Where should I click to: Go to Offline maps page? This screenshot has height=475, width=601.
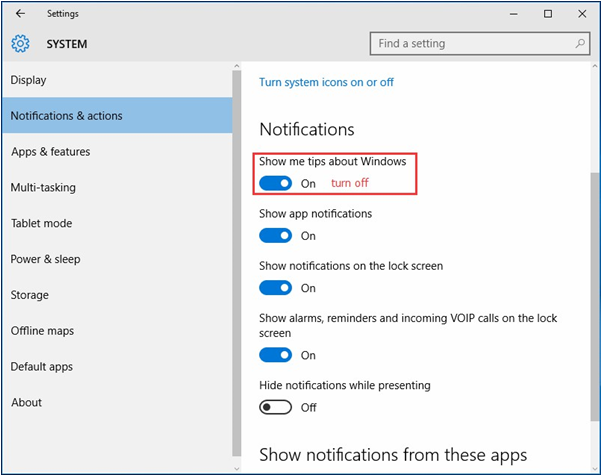click(117, 330)
